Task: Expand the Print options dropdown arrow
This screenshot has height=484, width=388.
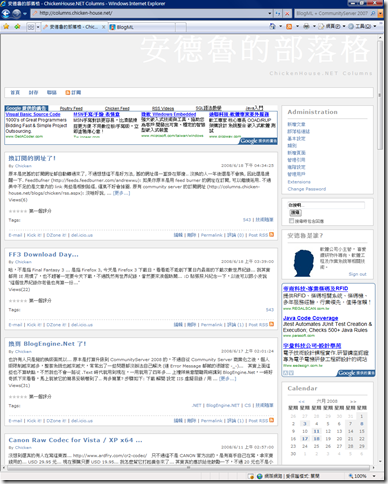Action: point(314,26)
